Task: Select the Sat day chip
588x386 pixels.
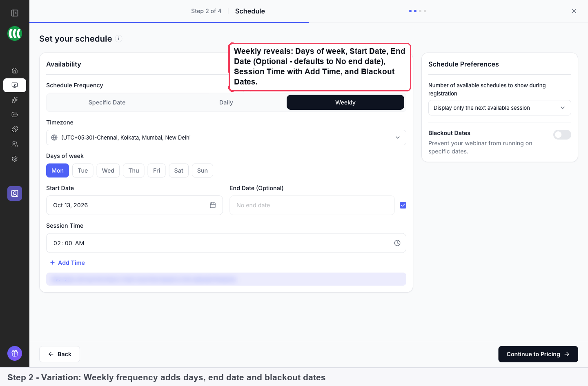Action: coord(179,171)
